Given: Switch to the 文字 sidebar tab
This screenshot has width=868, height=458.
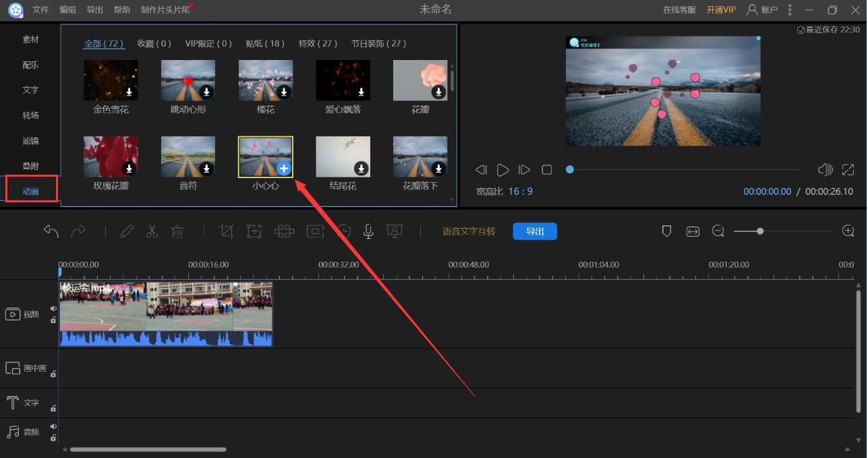Looking at the screenshot, I should (x=31, y=90).
